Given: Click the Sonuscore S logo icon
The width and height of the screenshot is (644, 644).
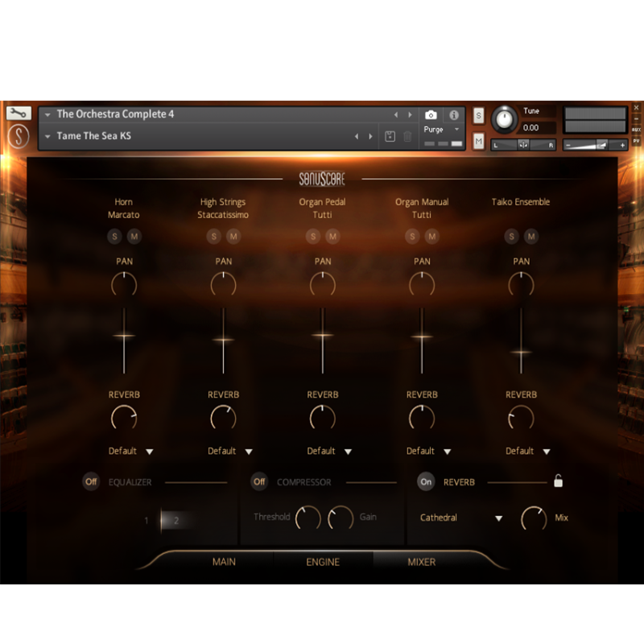Looking at the screenshot, I should point(19,137).
